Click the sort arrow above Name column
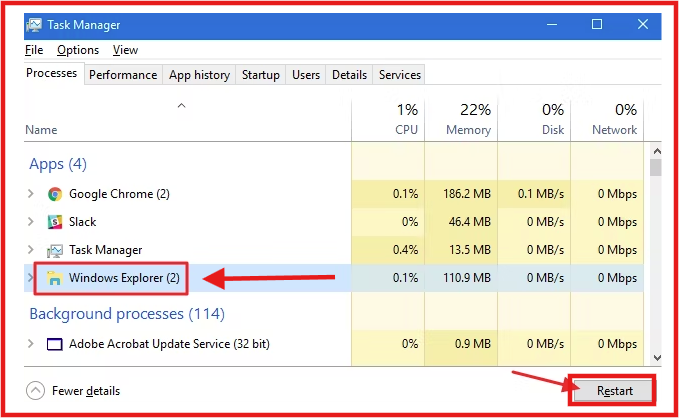679x418 pixels. [181, 105]
